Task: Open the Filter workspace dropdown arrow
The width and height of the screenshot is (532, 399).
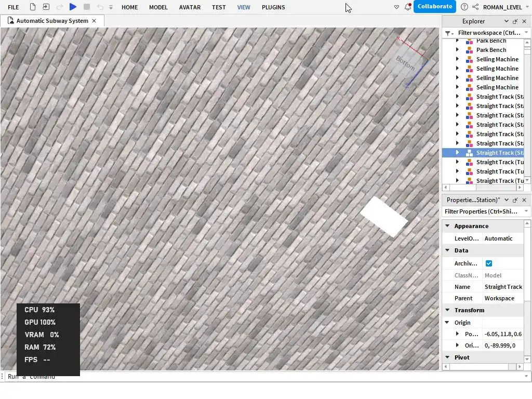Action: click(x=527, y=33)
